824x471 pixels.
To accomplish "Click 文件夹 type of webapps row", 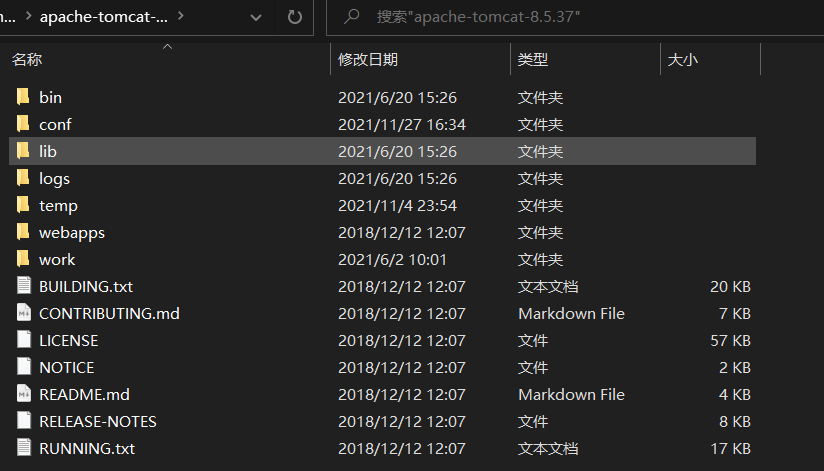I will pyautogui.click(x=541, y=232).
